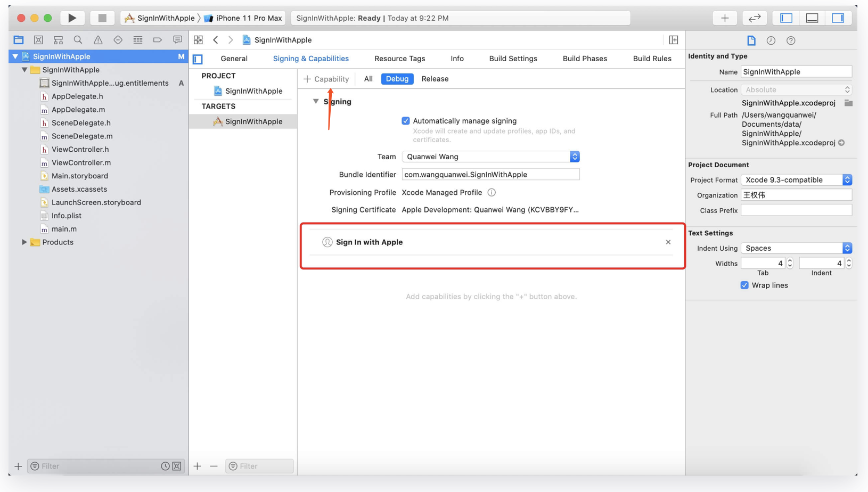This screenshot has width=868, height=492.
Task: Expand the Products folder
Action: (x=24, y=242)
